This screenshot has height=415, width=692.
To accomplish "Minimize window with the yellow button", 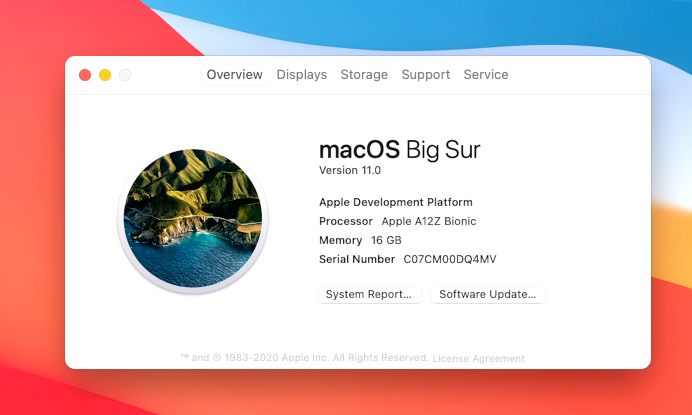I will 105,75.
